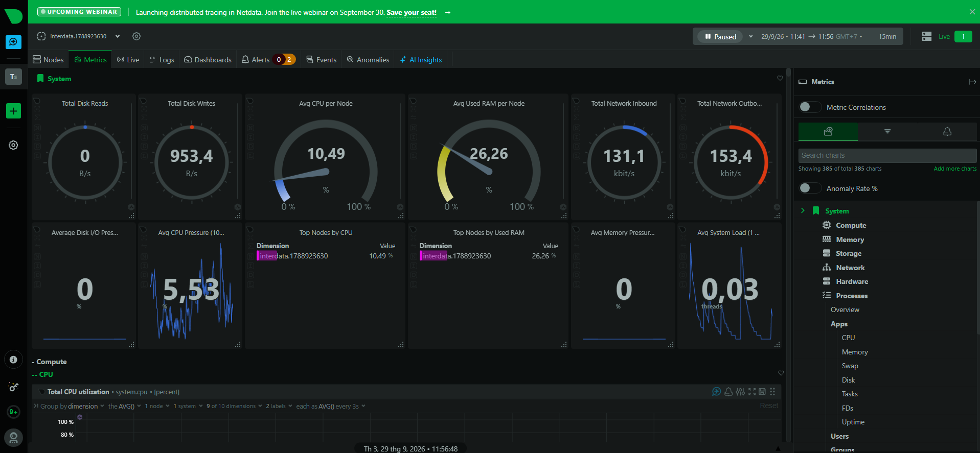Image resolution: width=980 pixels, height=453 pixels.
Task: Select the filter tab in Metrics sidebar
Action: click(887, 131)
